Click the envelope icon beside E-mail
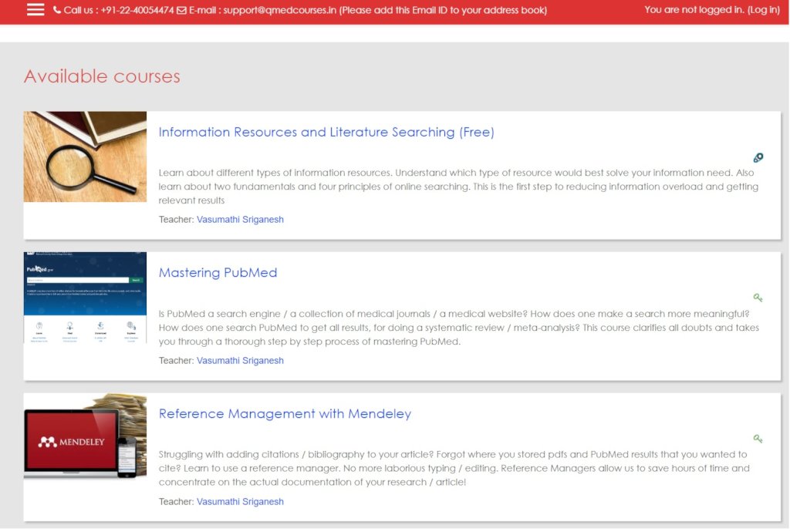This screenshot has width=790, height=532. click(181, 10)
